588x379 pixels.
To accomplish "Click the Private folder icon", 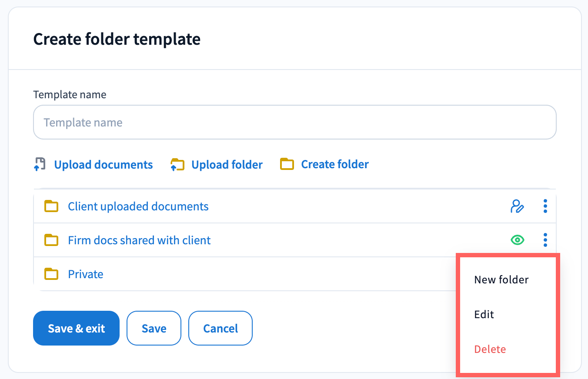I will [51, 274].
